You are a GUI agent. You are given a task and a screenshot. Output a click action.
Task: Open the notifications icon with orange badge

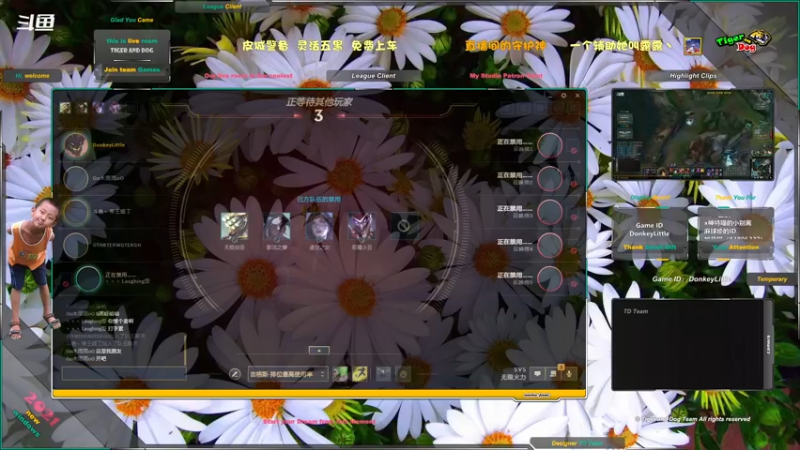click(554, 373)
